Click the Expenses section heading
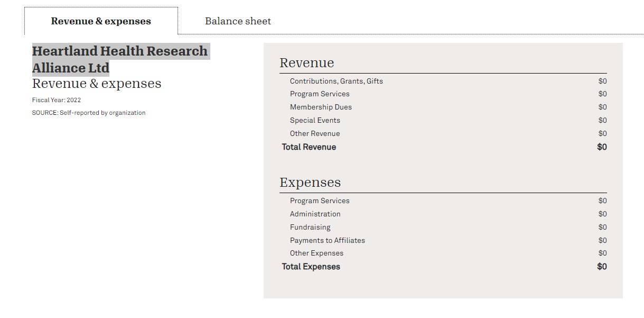The width and height of the screenshot is (644, 318). [x=310, y=183]
